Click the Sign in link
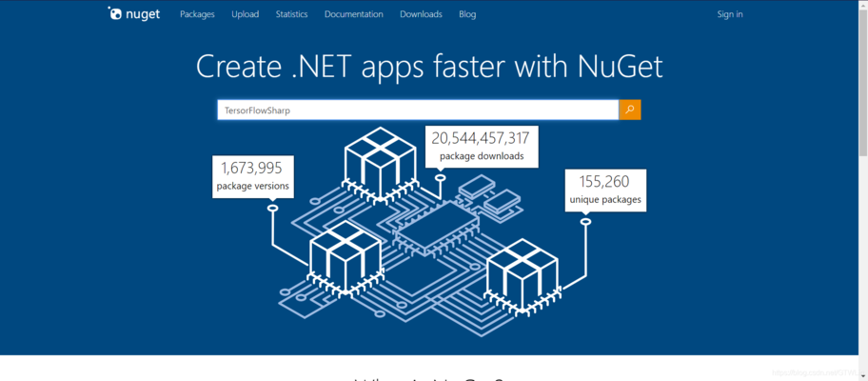Screen dimensions: 868x381 click(730, 14)
